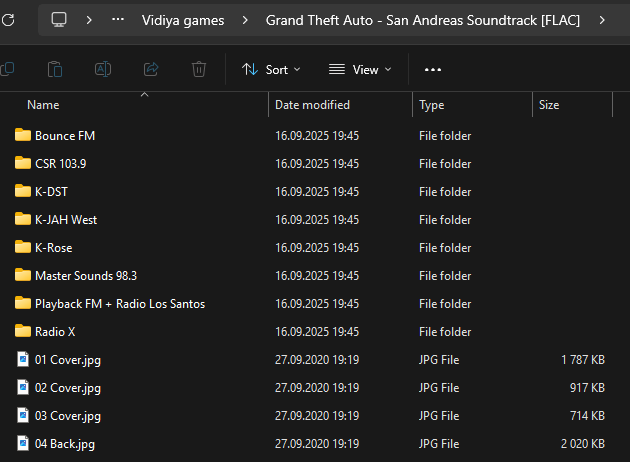Screen dimensions: 630x462
Task: Click date modified of Bounce FM
Action: coord(317,136)
